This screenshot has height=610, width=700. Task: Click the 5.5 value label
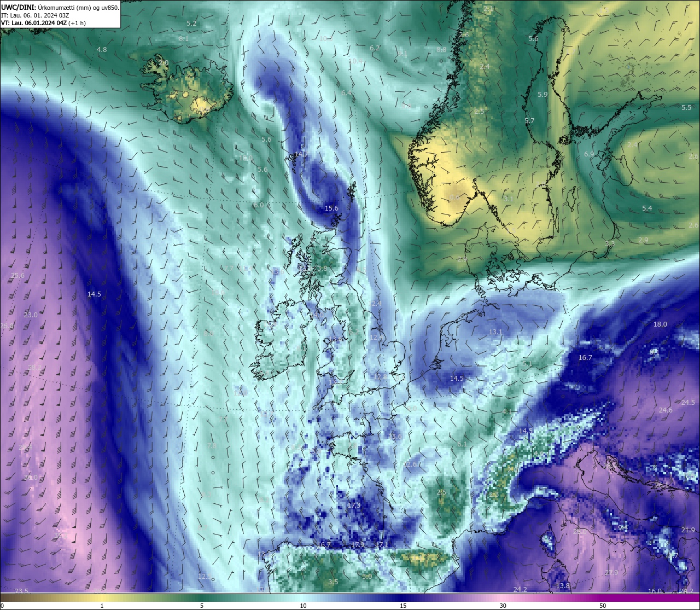[x=686, y=107]
